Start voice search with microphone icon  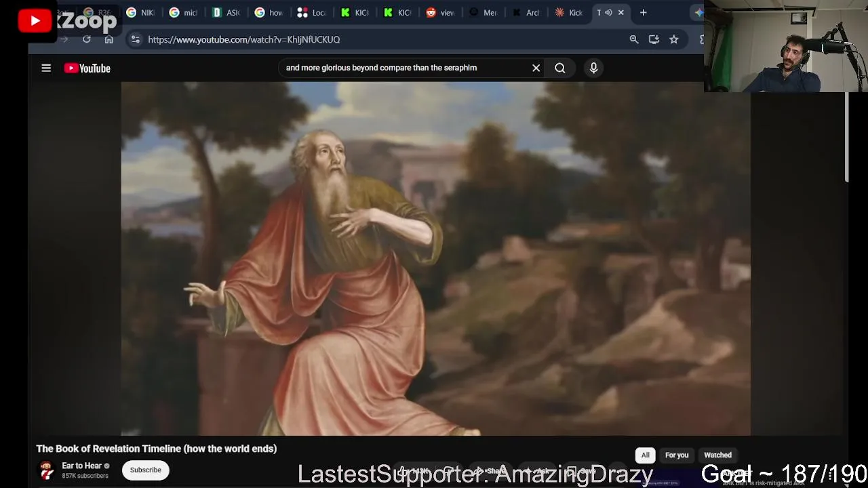(x=593, y=68)
